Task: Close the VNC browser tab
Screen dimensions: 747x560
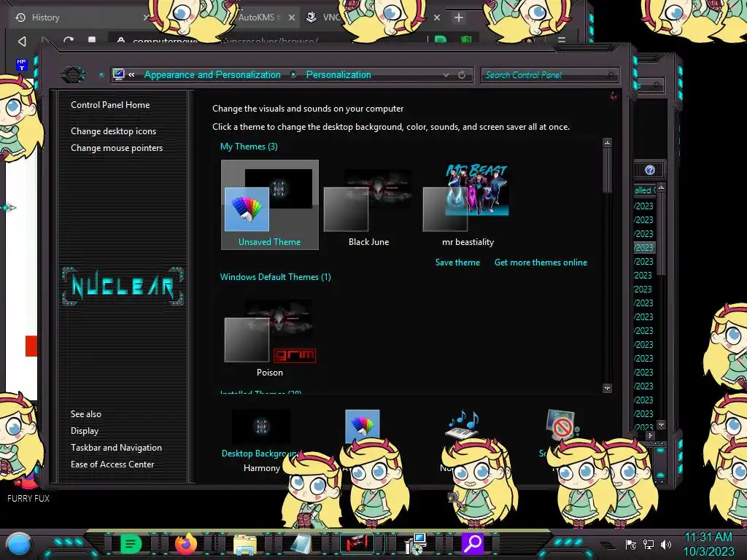Action: 436,17
